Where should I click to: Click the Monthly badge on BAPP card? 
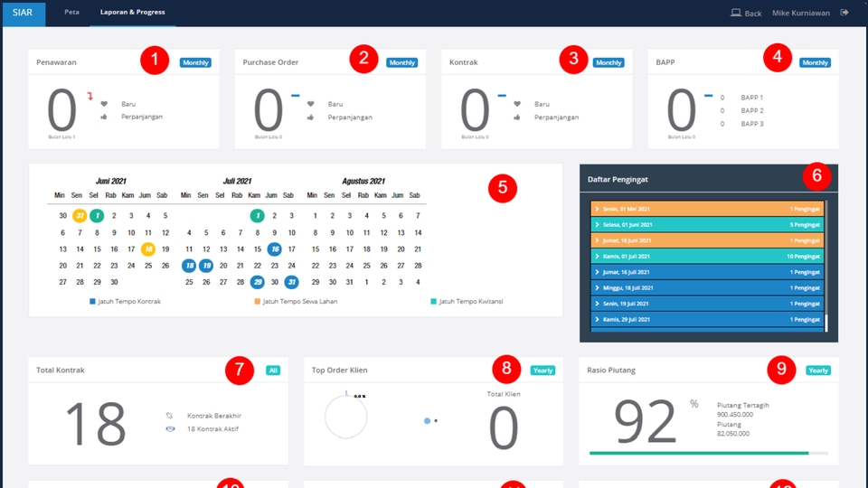pyautogui.click(x=815, y=62)
